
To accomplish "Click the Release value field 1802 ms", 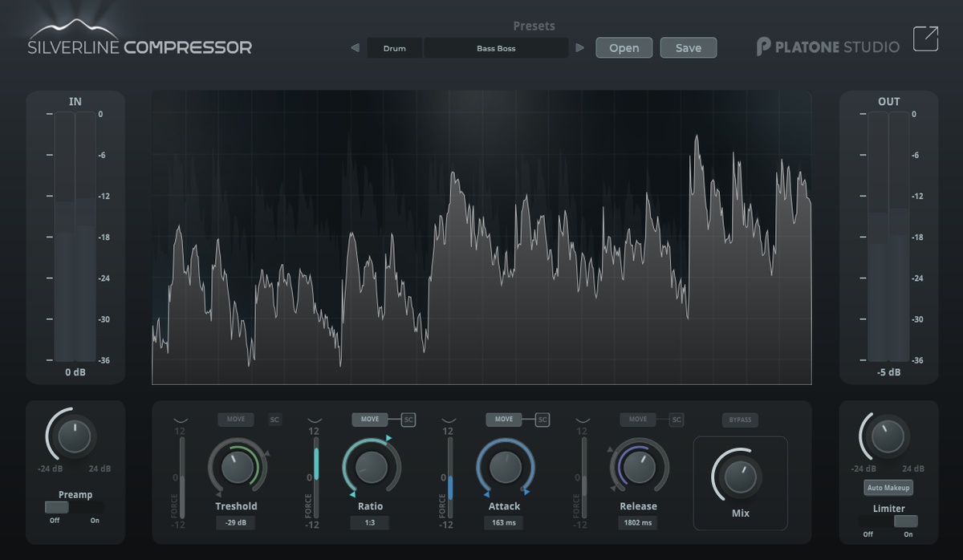I will (x=638, y=522).
